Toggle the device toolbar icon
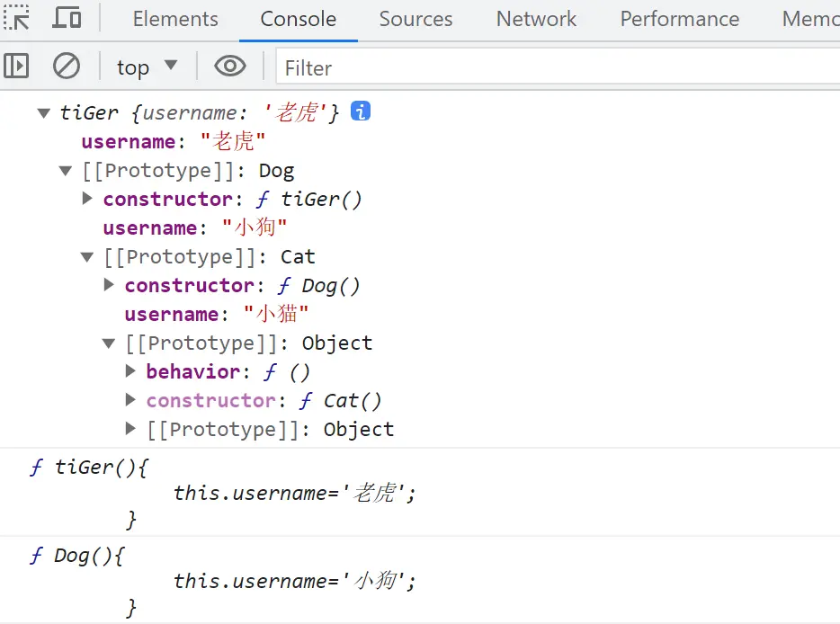This screenshot has height=624, width=840. (x=67, y=18)
